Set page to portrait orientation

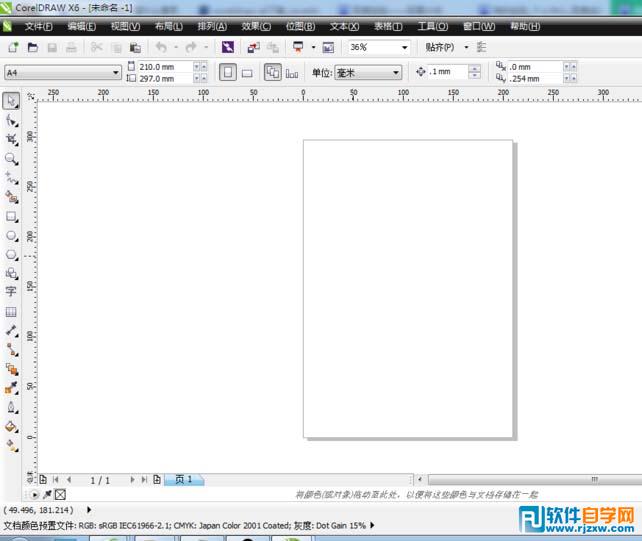click(228, 72)
